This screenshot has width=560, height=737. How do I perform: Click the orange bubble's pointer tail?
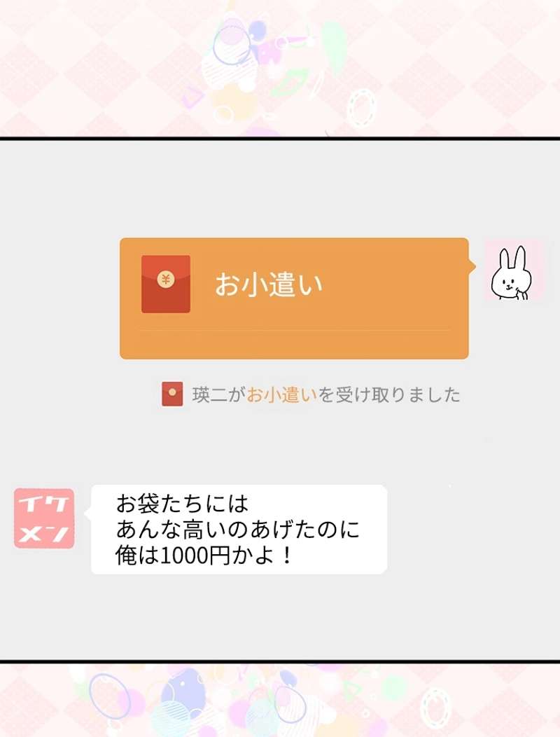click(472, 266)
